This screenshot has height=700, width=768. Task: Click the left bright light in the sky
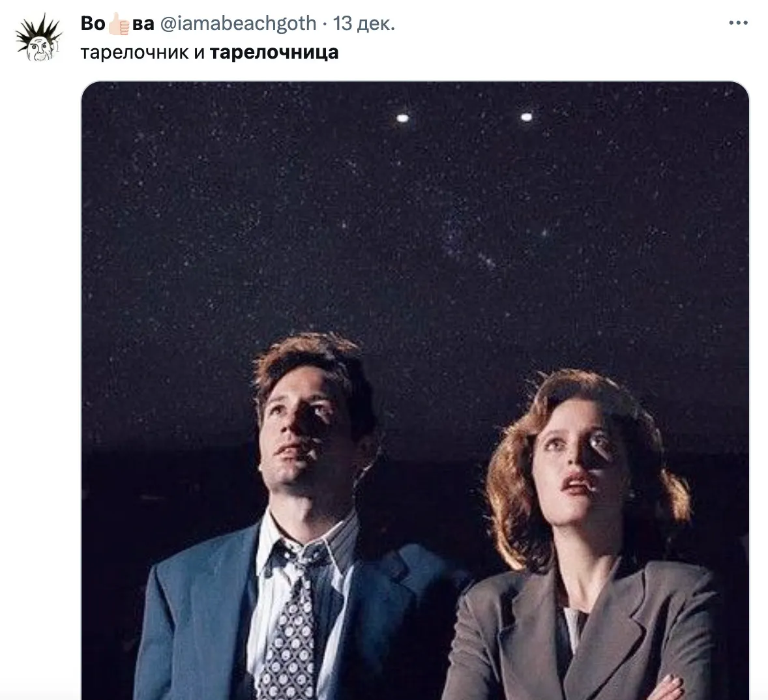tap(402, 118)
